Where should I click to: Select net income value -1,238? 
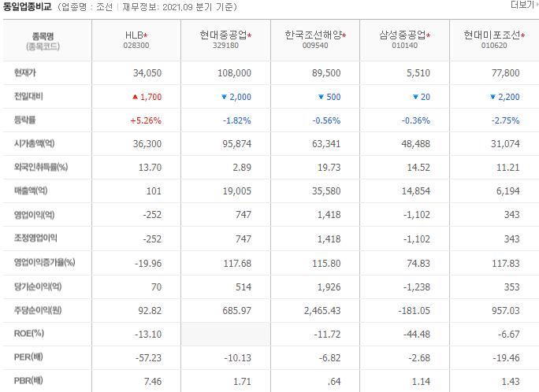pos(417,287)
